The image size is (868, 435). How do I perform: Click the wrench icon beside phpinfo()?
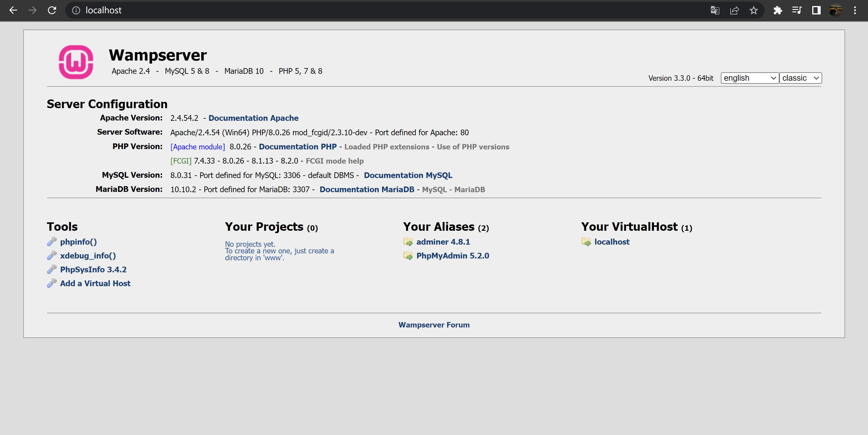coord(52,241)
